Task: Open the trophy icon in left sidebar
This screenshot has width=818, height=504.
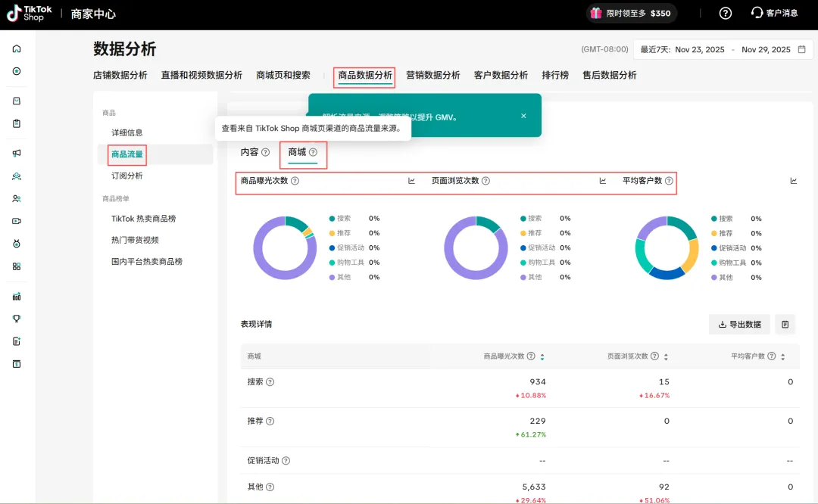Action: (17, 319)
